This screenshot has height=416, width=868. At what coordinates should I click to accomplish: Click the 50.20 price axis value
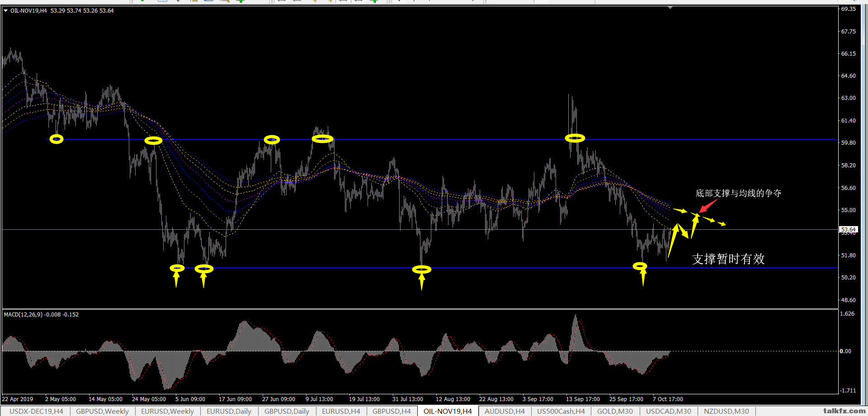pos(848,277)
